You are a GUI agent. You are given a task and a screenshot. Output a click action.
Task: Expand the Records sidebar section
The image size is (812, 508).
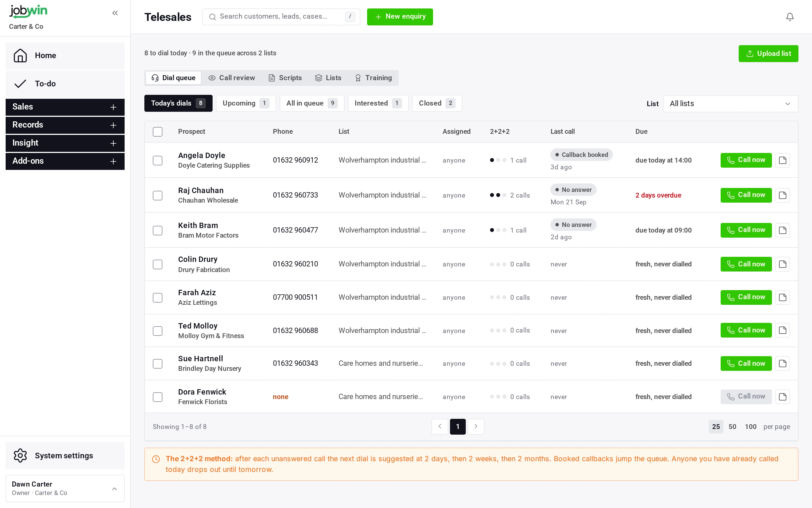click(x=65, y=125)
